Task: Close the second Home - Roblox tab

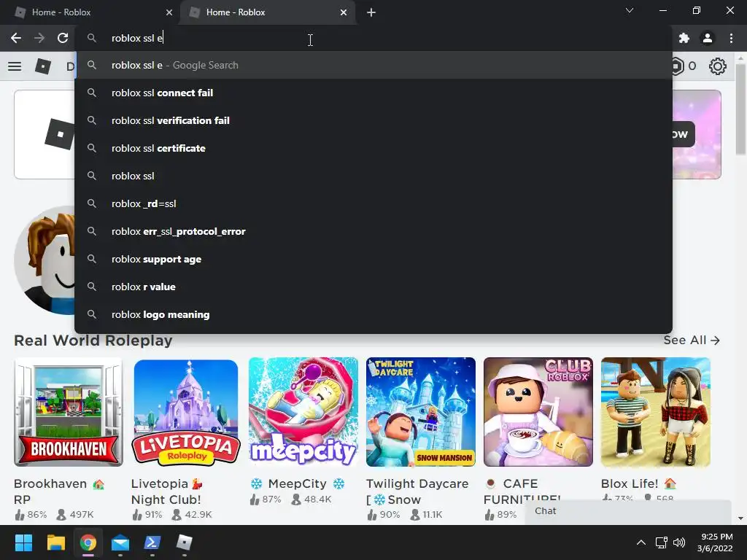Action: (x=344, y=12)
